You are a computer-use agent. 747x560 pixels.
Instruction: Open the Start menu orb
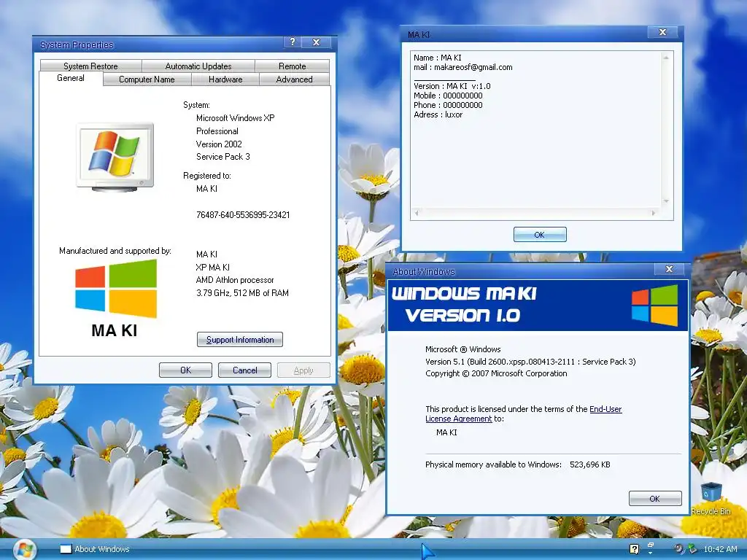[x=24, y=550]
